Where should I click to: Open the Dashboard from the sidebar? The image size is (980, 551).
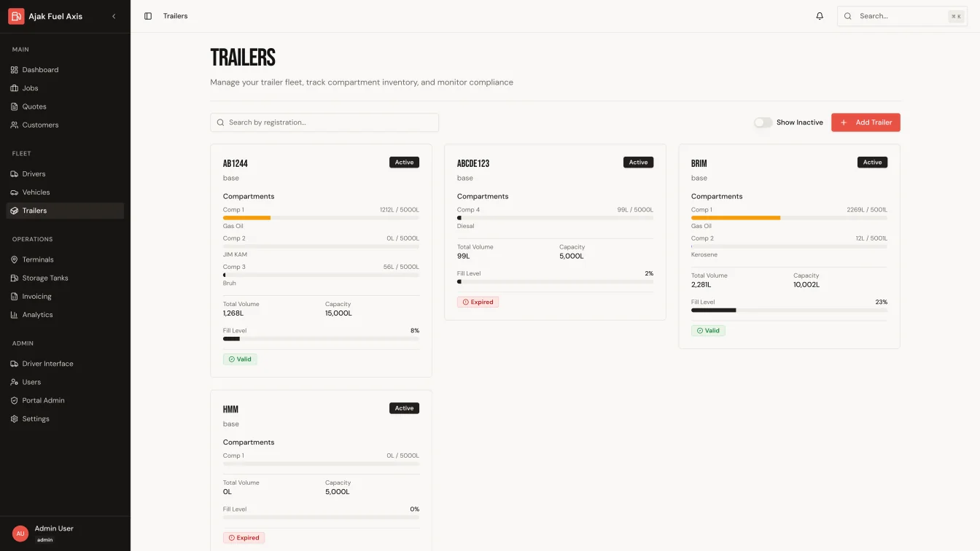pos(40,69)
